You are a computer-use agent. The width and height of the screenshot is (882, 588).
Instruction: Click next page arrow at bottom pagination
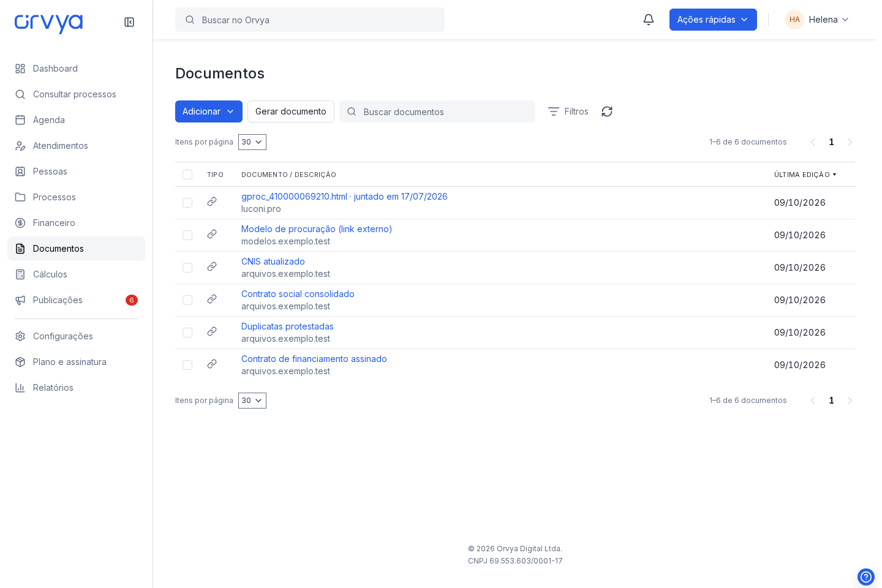point(850,401)
